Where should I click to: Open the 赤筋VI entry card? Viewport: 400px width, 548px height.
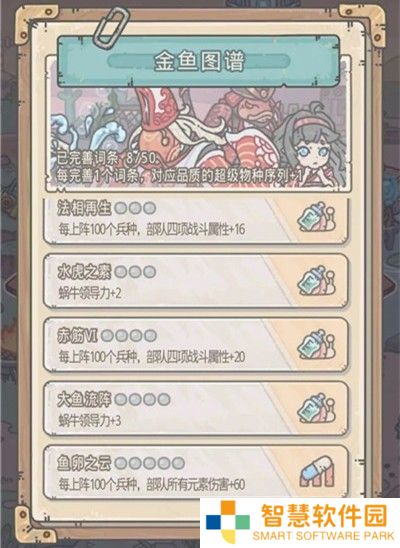point(196,345)
